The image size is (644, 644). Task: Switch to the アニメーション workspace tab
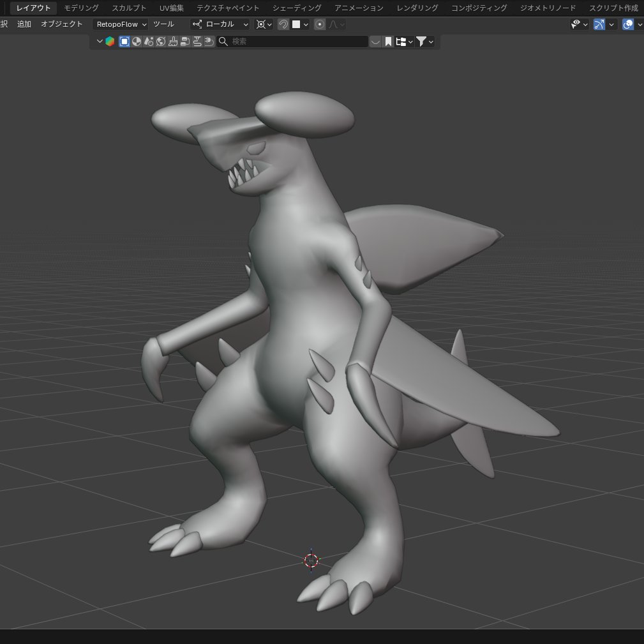359,8
